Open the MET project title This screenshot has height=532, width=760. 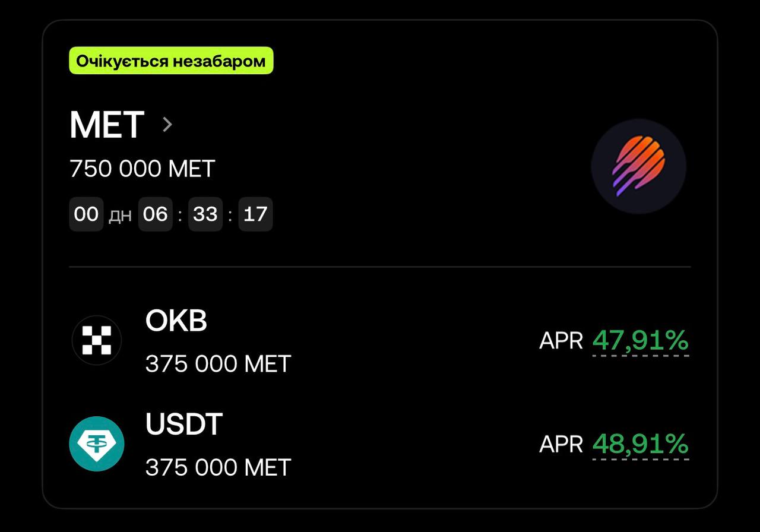107,125
